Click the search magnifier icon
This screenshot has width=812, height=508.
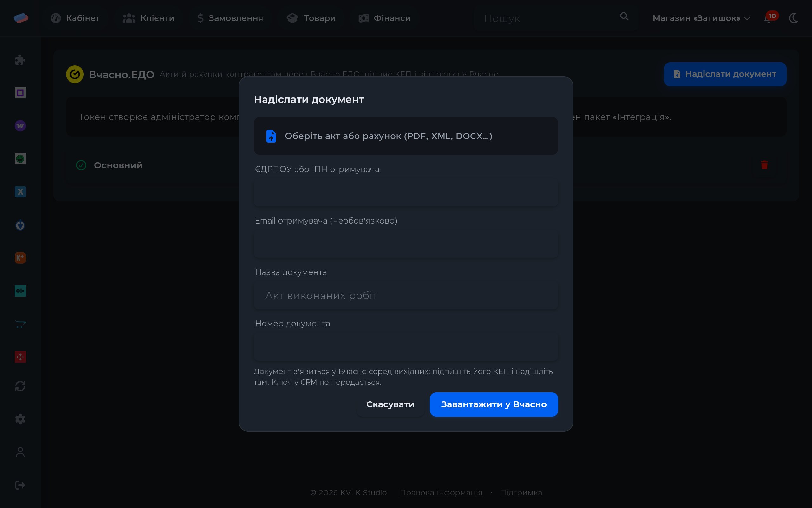(x=624, y=17)
